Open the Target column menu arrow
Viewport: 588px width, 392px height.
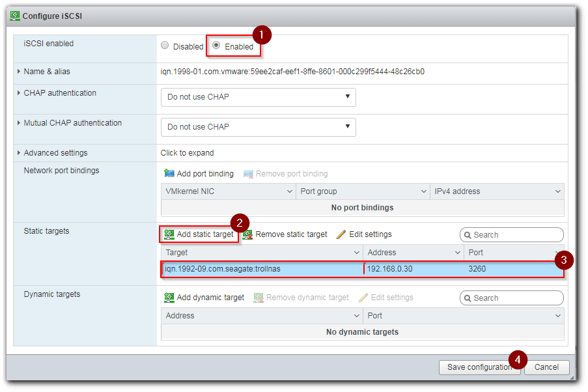(357, 253)
